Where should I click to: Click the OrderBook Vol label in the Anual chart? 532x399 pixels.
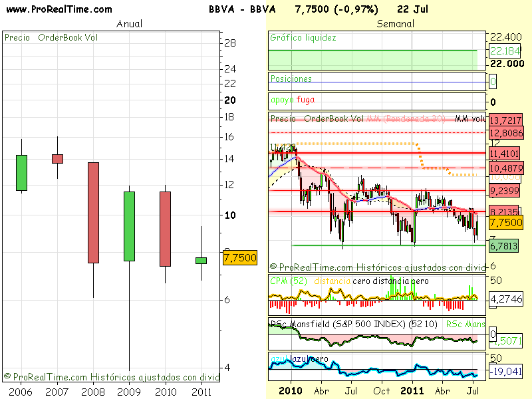point(68,37)
